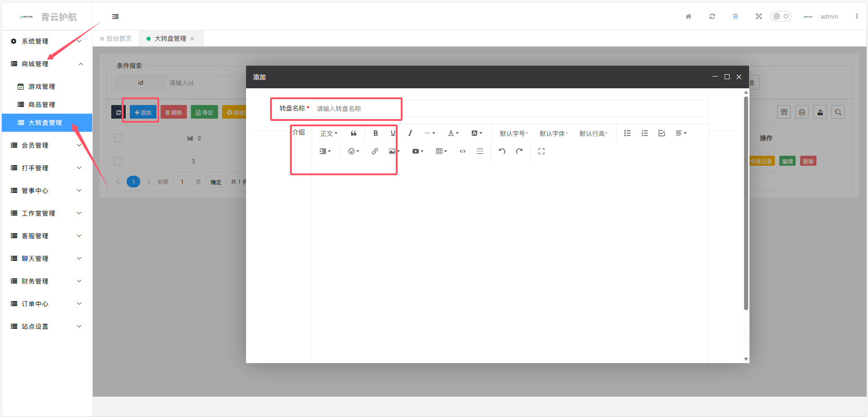This screenshot has width=868, height=417.
Task: Insert a todo checkbox list
Action: click(662, 133)
